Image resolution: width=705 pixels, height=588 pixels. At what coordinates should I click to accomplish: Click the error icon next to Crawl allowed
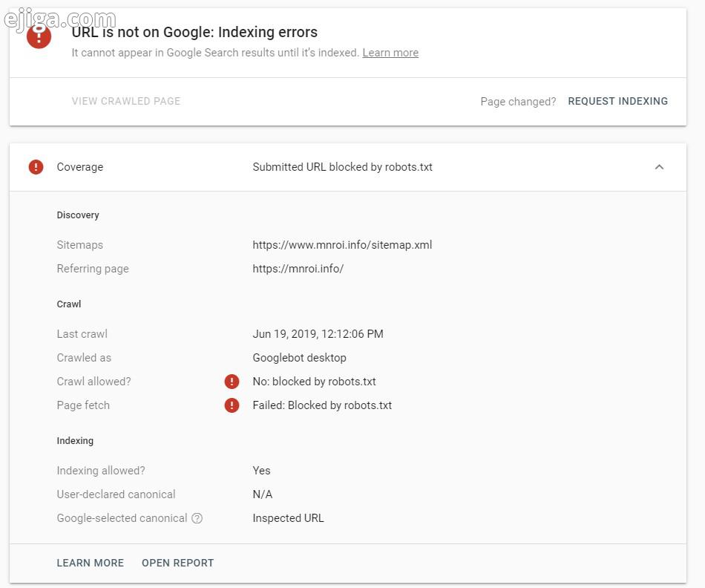pos(232,382)
